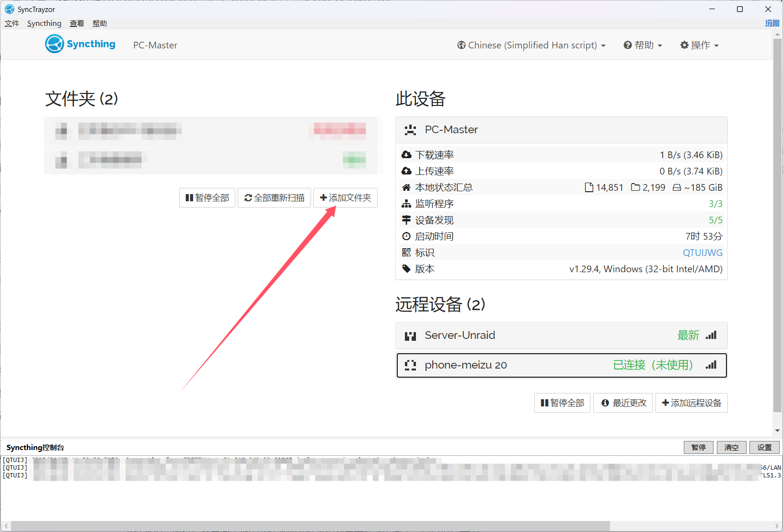Image resolution: width=783 pixels, height=532 pixels.
Task: Click the PC-Master device identicon
Action: tap(410, 130)
